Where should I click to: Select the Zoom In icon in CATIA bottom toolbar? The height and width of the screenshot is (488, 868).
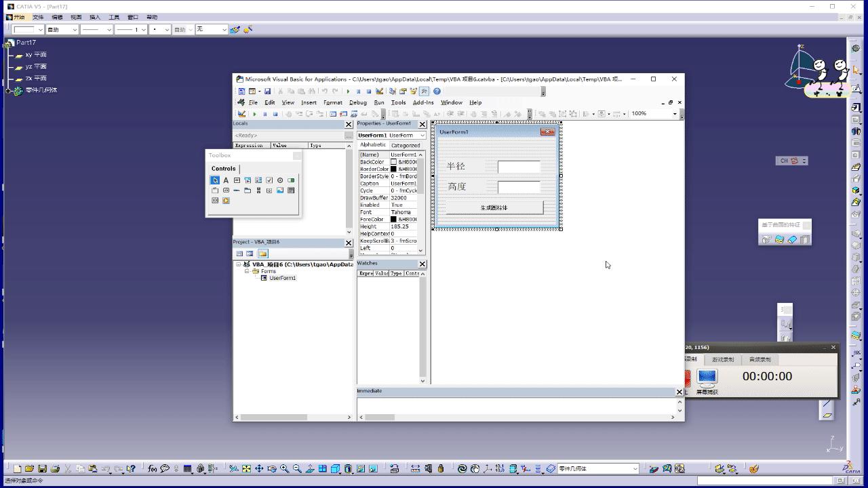pos(283,468)
